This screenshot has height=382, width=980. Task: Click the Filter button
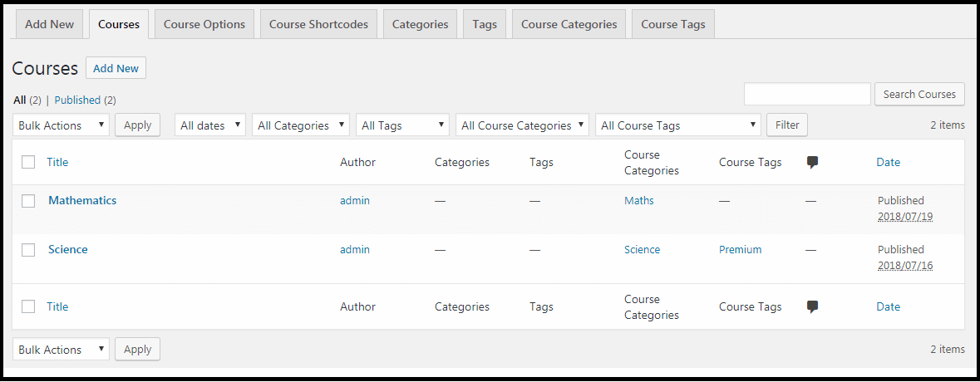pos(787,125)
